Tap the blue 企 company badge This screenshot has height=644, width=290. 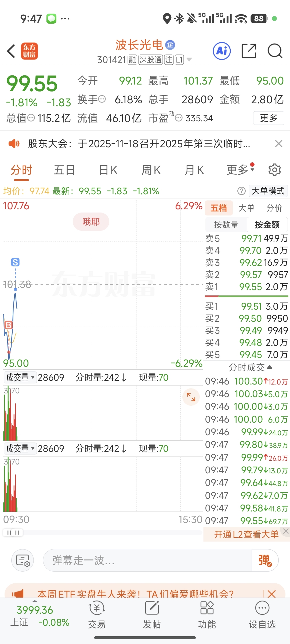pyautogui.click(x=170, y=45)
